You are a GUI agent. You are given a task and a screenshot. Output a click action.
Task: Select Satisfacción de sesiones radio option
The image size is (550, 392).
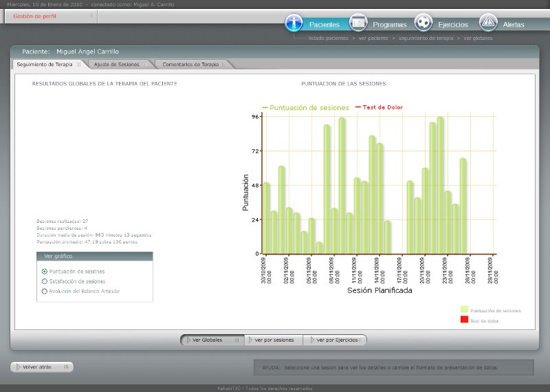pos(44,281)
